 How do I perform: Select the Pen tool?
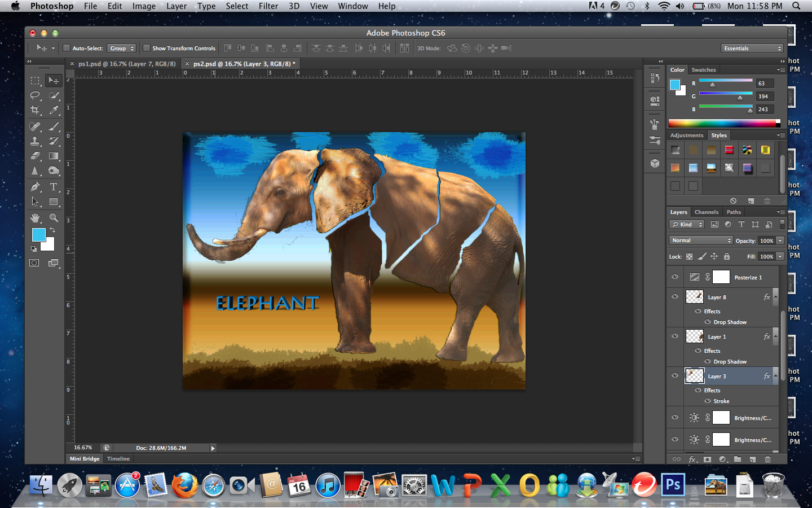coord(35,187)
